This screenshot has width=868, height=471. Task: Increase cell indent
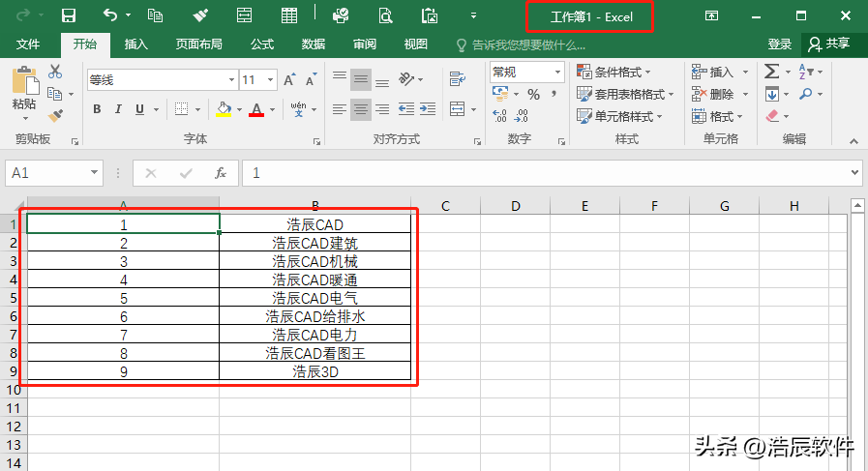tap(428, 109)
